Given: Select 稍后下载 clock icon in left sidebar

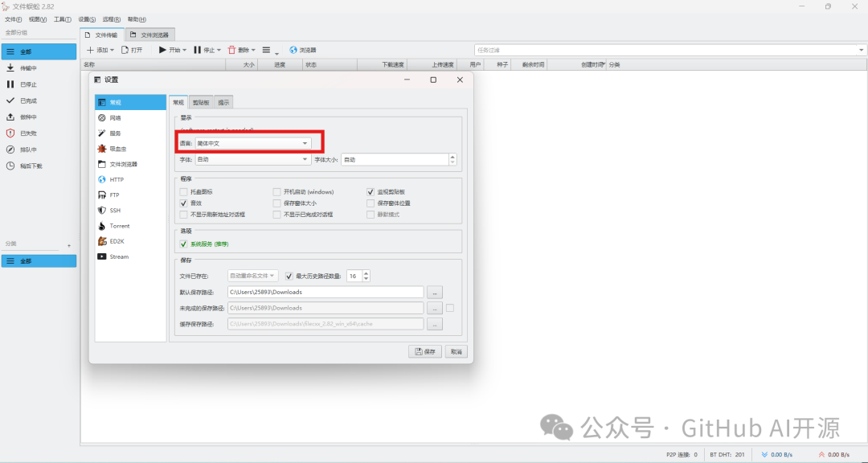Looking at the screenshot, I should pyautogui.click(x=10, y=166).
